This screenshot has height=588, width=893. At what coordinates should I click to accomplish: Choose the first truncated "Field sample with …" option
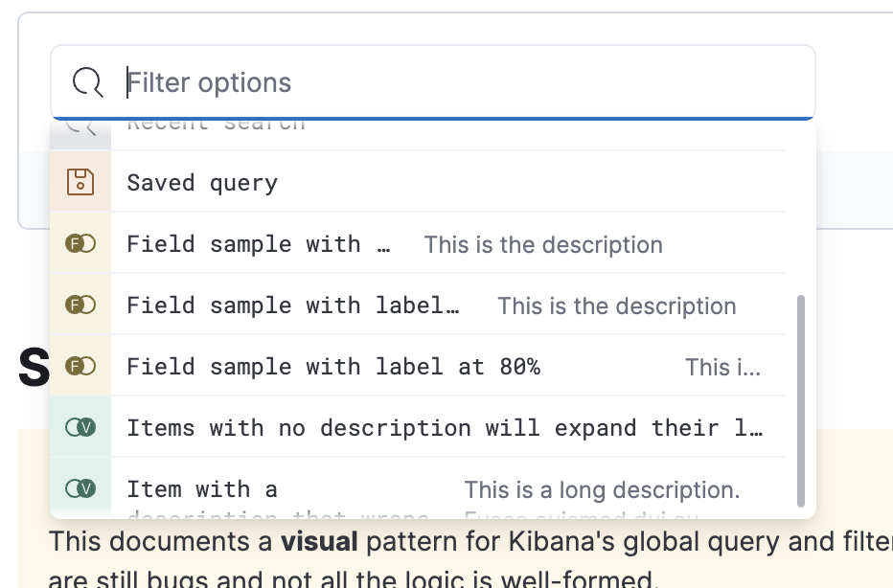click(x=259, y=244)
